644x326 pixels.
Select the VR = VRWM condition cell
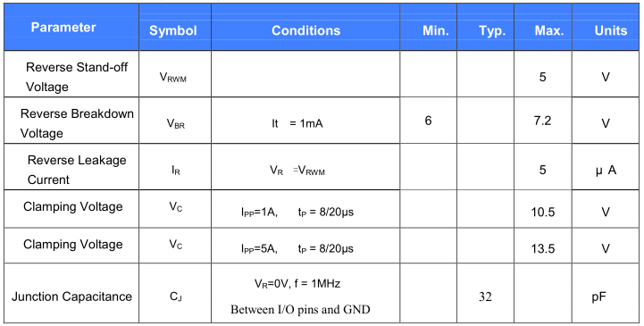(x=305, y=167)
